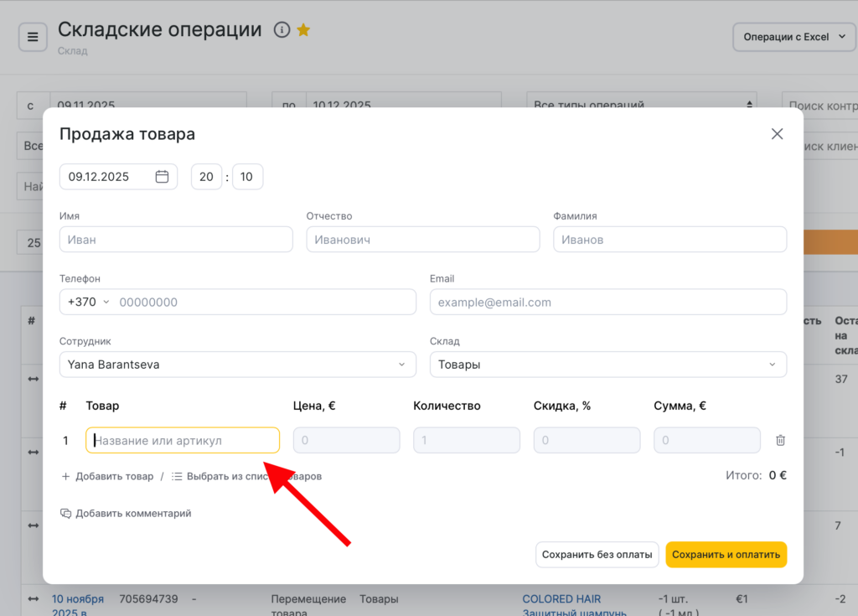This screenshot has height=616, width=858.
Task: Close the Продажа товара dialog
Action: [x=777, y=134]
